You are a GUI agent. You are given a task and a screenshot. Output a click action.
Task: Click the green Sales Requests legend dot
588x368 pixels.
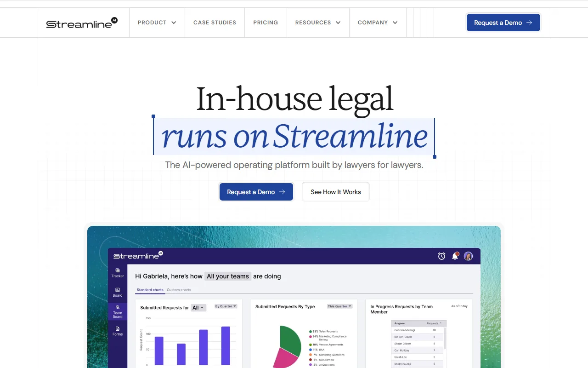[x=311, y=331]
